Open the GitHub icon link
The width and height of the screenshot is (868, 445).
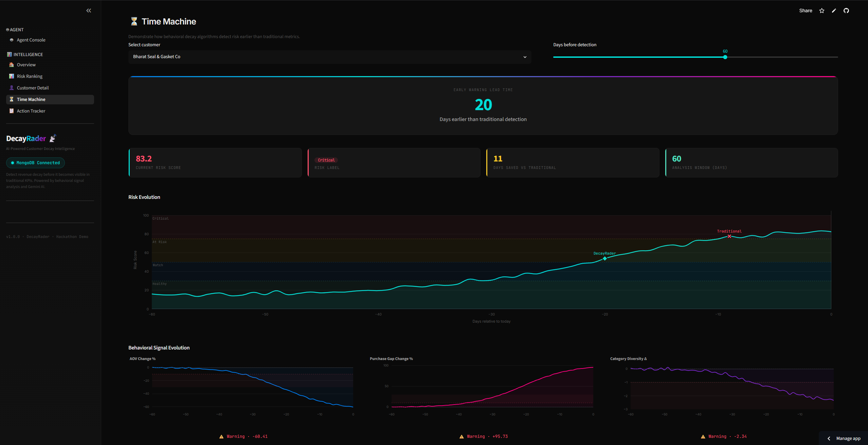pyautogui.click(x=846, y=11)
